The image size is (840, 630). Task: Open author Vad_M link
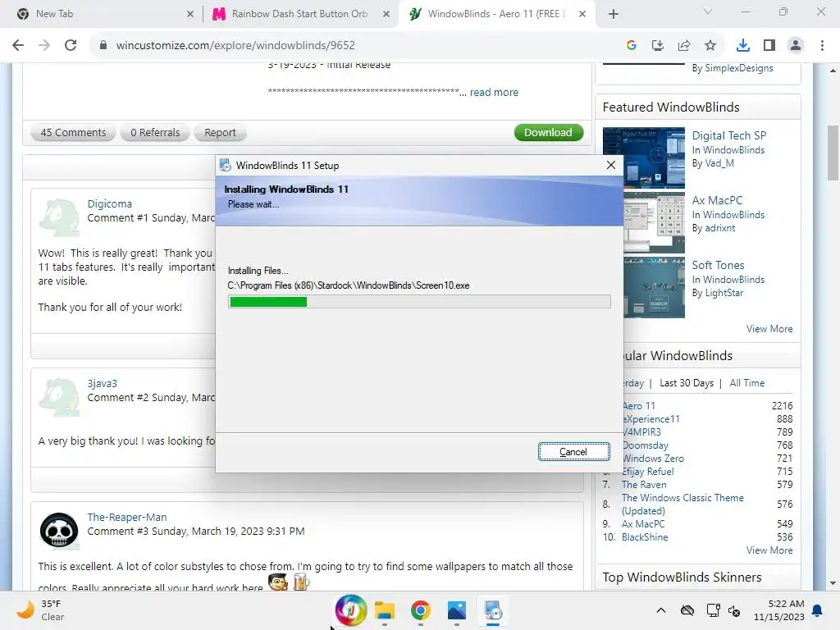point(719,163)
